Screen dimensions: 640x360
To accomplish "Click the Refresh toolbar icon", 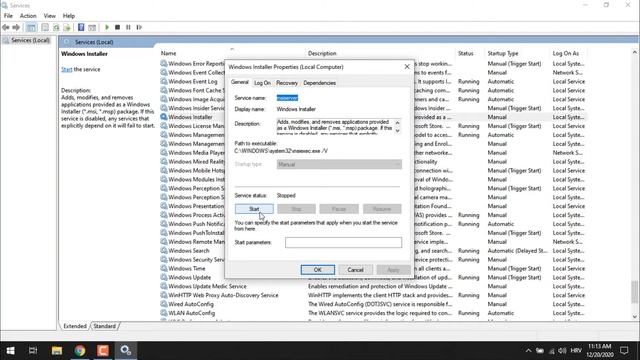I will pyautogui.click(x=56, y=27).
